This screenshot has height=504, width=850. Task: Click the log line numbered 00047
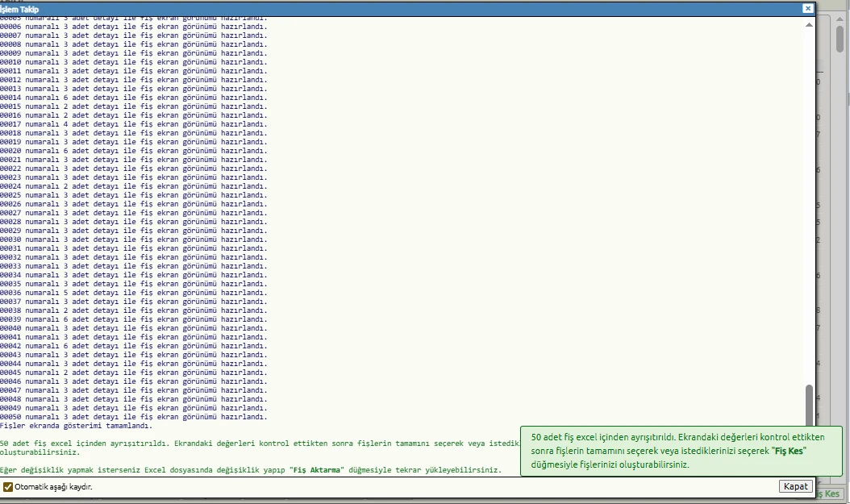coord(133,390)
